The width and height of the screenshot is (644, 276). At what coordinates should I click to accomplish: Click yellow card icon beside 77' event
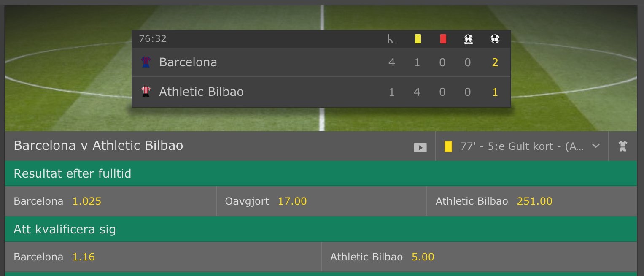pos(448,146)
